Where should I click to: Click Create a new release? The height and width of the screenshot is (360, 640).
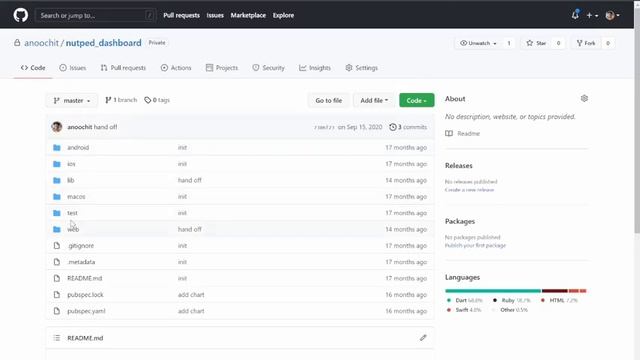point(469,190)
